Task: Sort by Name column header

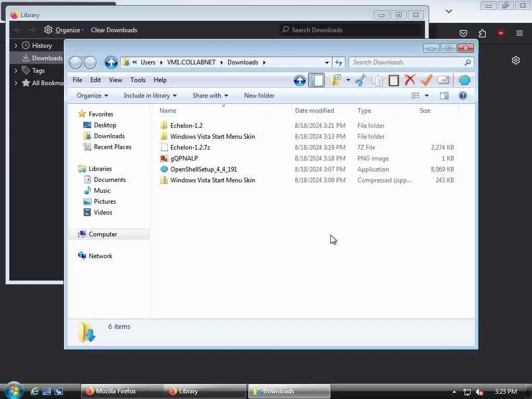Action: [x=224, y=111]
